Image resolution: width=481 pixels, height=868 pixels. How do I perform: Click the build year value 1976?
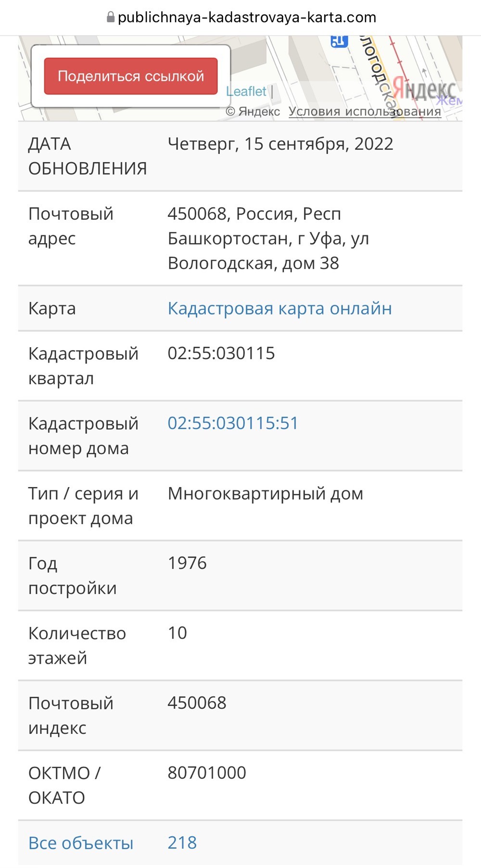[x=187, y=563]
